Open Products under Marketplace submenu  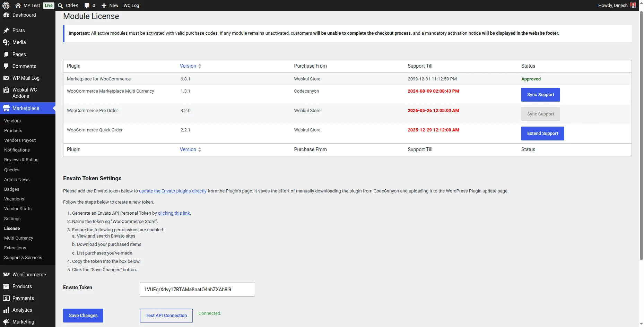13,130
